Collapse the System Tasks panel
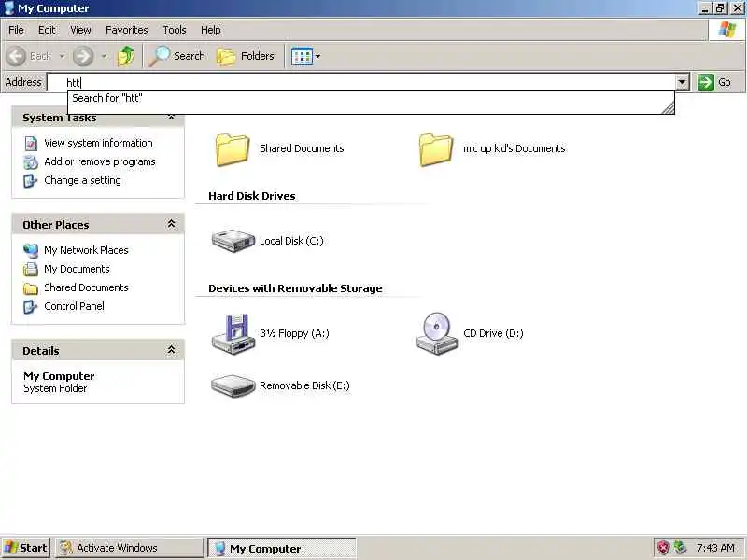Viewport: 747px width, 560px height. tap(171, 118)
